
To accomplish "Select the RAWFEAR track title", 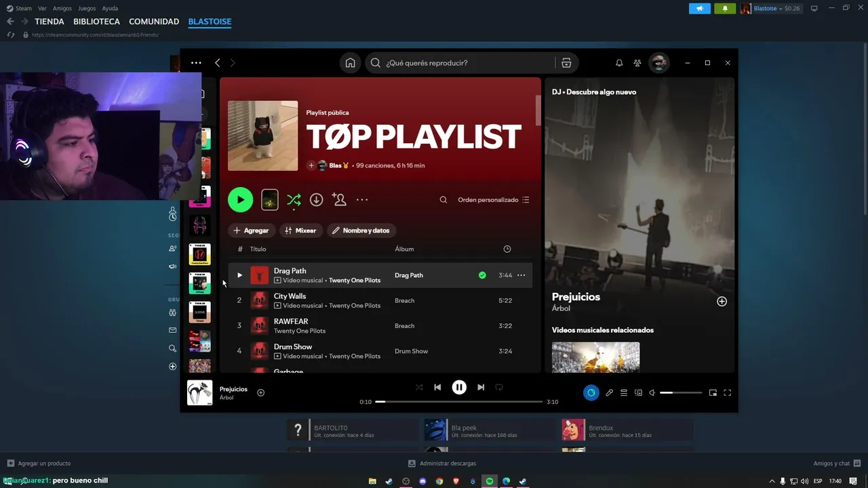I will [291, 321].
